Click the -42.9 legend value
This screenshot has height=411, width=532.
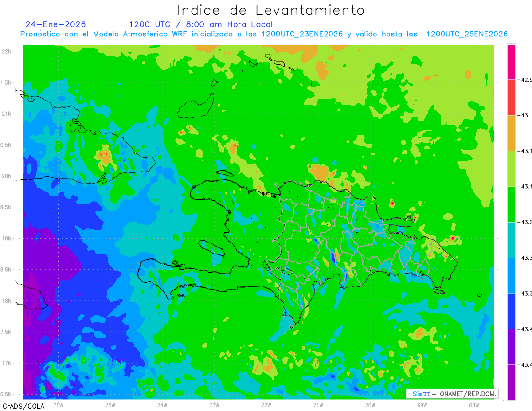525,80
